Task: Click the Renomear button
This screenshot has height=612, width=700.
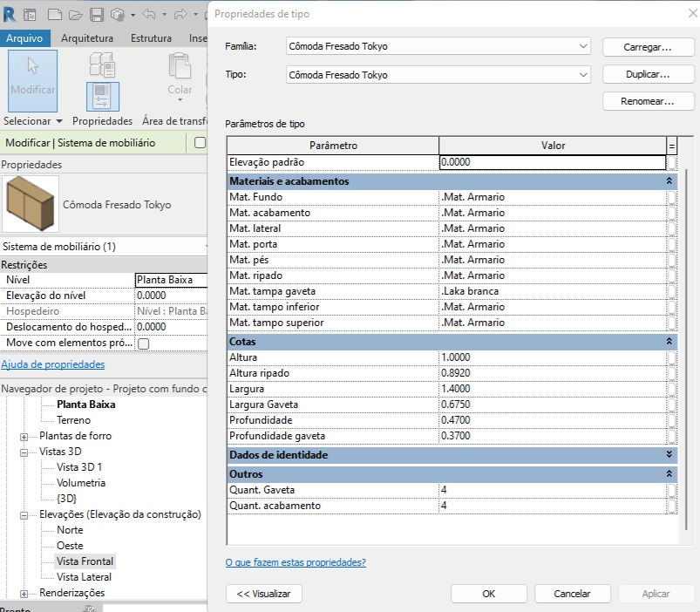Action: [x=648, y=101]
